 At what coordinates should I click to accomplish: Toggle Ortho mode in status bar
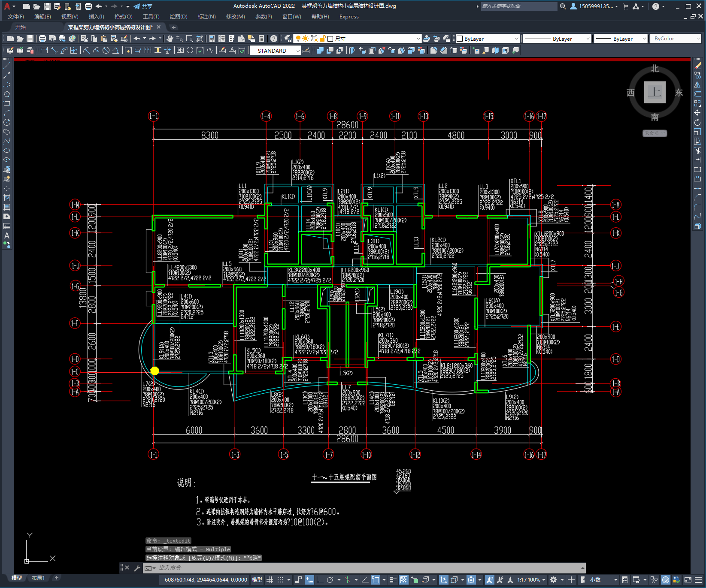coord(320,580)
